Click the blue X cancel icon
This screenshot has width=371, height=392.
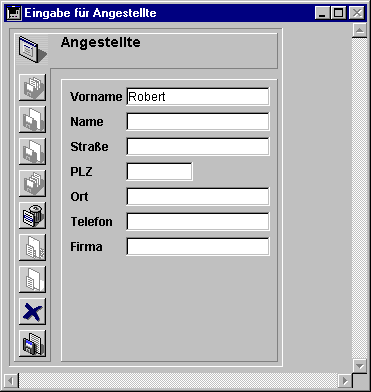click(x=32, y=311)
